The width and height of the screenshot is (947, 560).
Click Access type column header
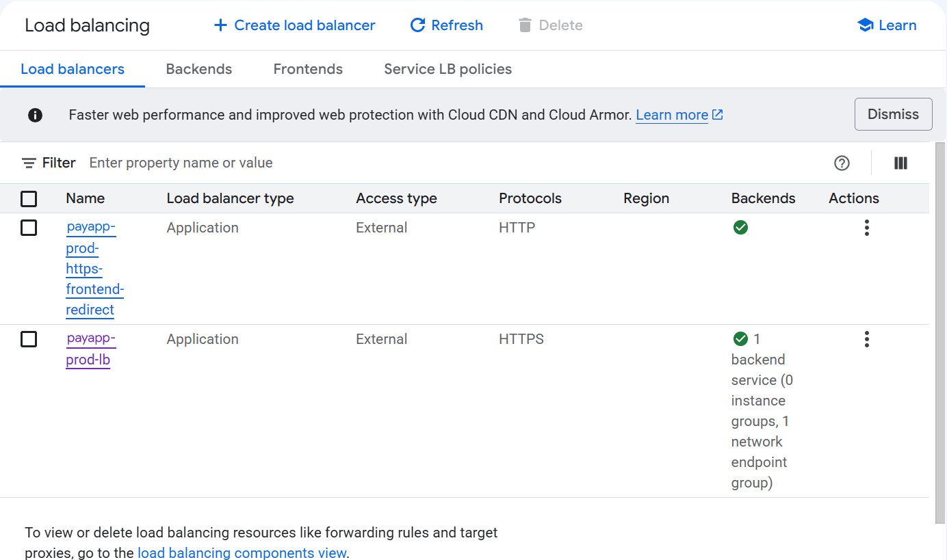[x=397, y=198]
